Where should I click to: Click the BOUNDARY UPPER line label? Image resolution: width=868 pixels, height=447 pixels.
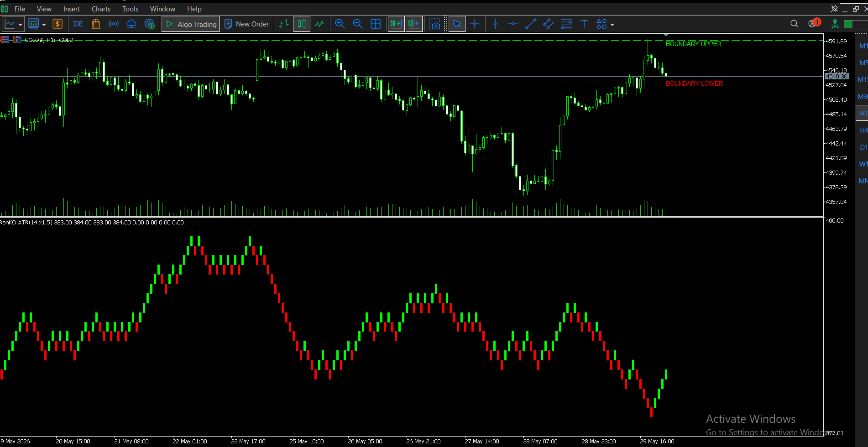point(693,44)
